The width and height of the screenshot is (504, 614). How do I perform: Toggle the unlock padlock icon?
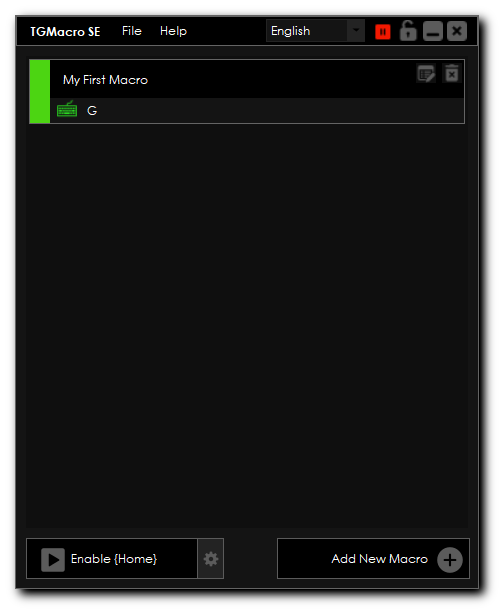click(408, 31)
